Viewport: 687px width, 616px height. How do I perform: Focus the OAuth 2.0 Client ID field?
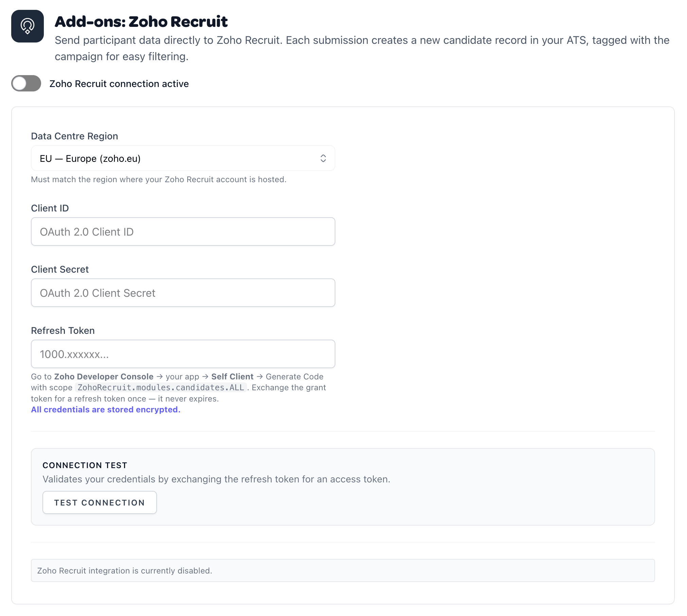tap(183, 232)
